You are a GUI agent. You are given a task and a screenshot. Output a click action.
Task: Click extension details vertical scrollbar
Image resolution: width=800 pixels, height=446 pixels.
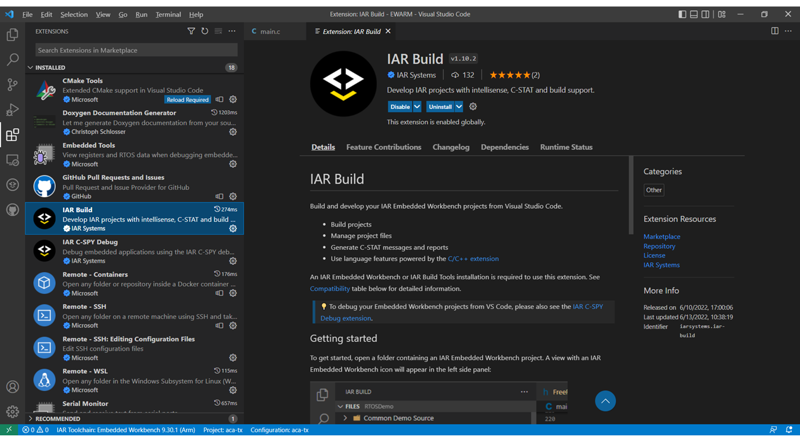[631, 195]
